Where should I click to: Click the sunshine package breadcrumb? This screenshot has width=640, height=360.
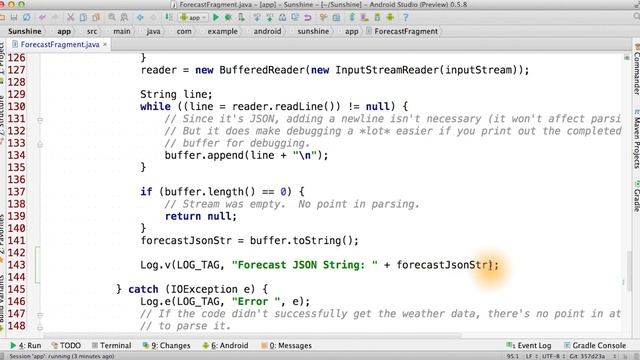click(x=313, y=31)
